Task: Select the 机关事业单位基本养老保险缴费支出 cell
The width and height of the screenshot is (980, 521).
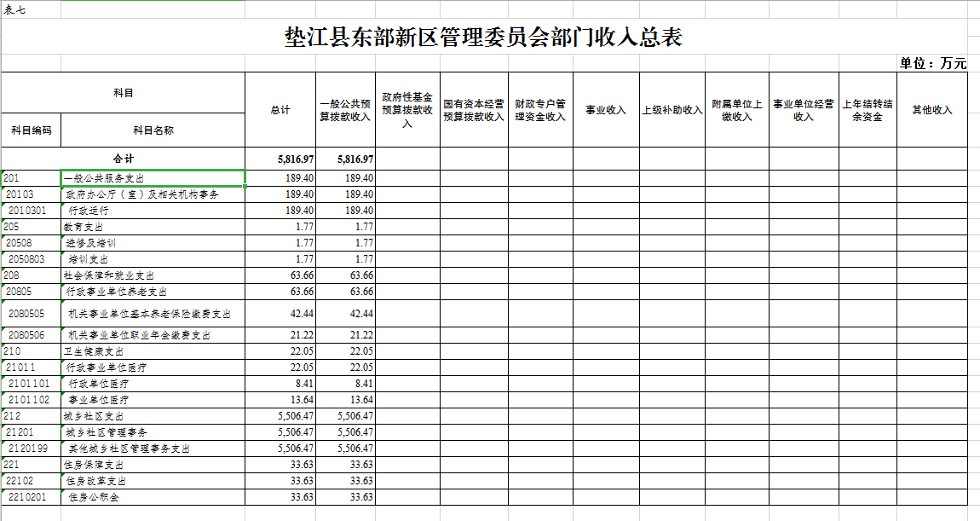Action: [153, 313]
